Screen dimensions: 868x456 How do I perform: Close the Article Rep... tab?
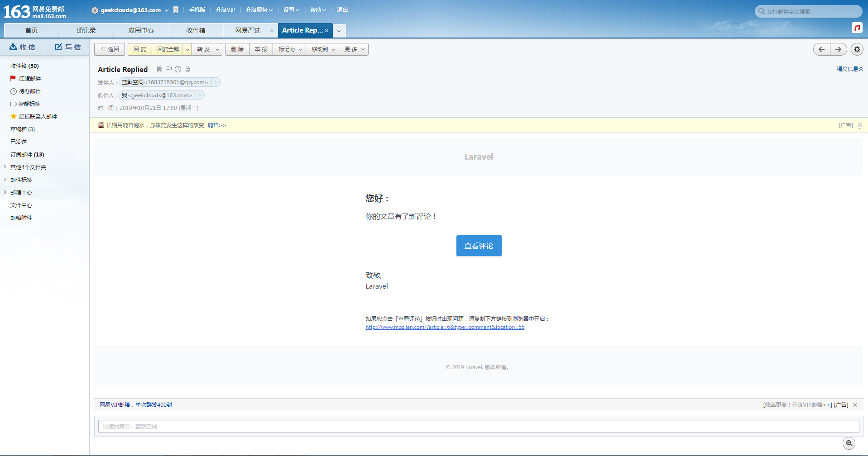(x=326, y=31)
